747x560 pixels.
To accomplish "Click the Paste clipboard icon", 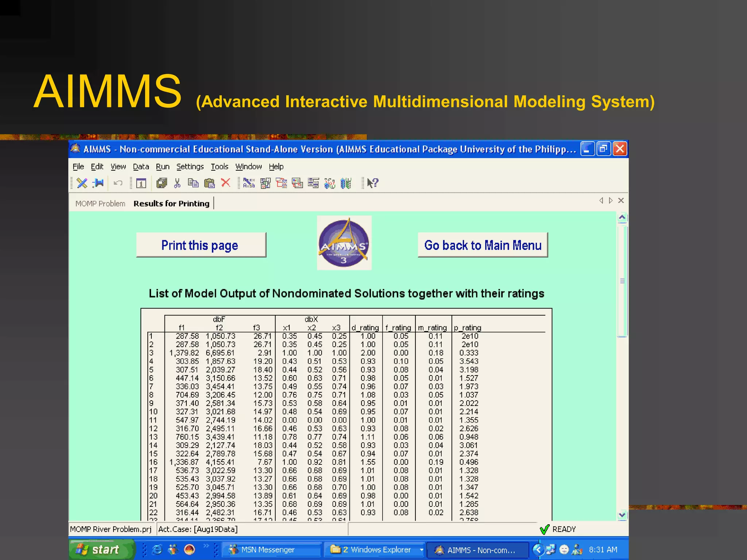I will pyautogui.click(x=209, y=183).
